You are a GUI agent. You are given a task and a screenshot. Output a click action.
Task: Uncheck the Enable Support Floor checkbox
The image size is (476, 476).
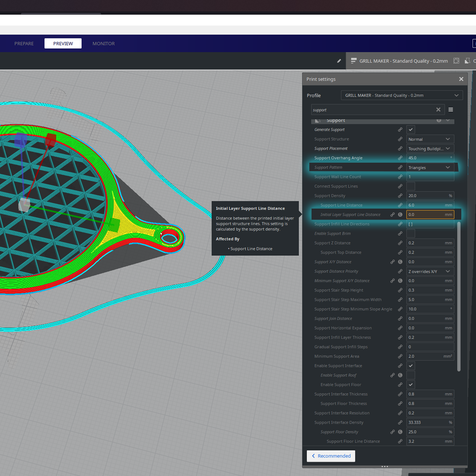[410, 385]
